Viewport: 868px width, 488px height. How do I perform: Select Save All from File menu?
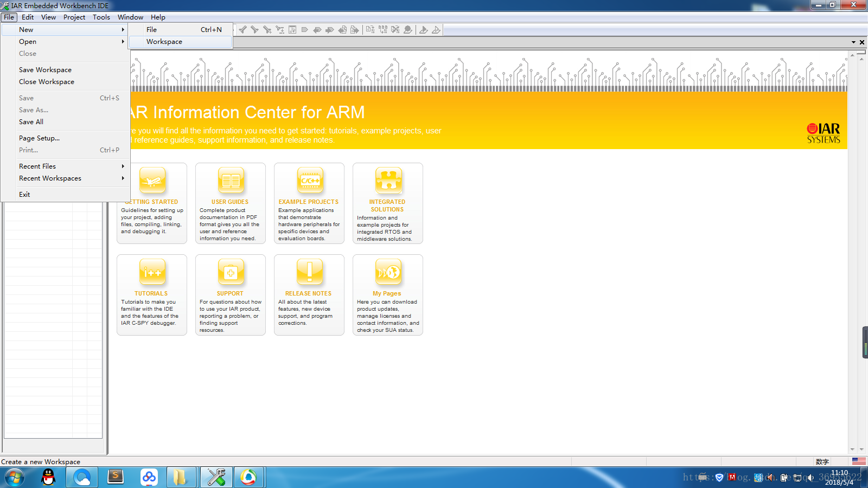[x=65, y=122]
